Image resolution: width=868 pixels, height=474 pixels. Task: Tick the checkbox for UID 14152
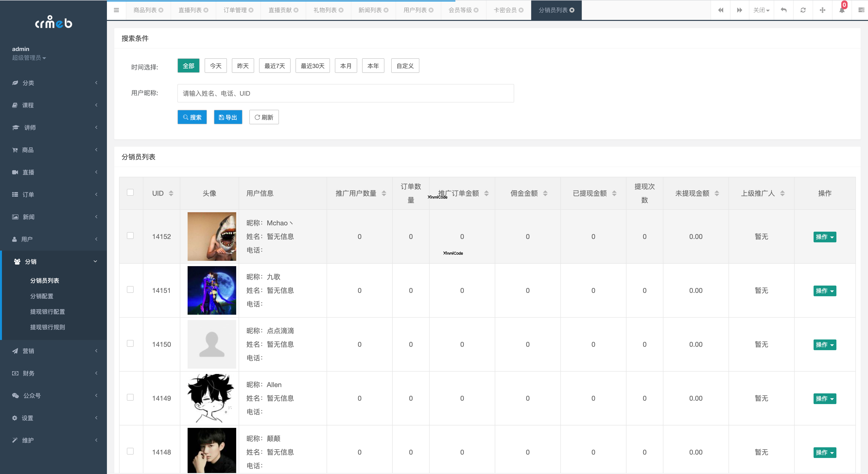tap(130, 236)
